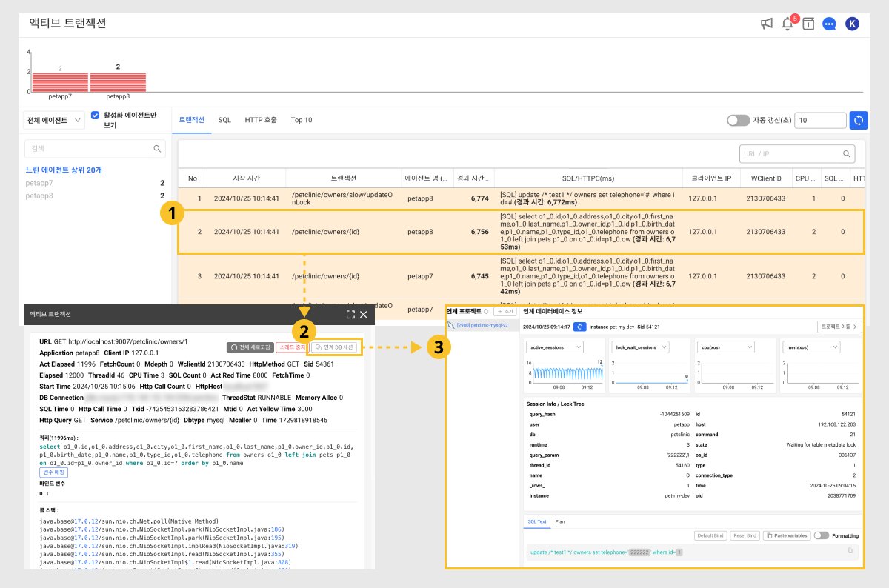Toggle the 자동 갱신(초) switch
The width and height of the screenshot is (889, 588).
(739, 120)
